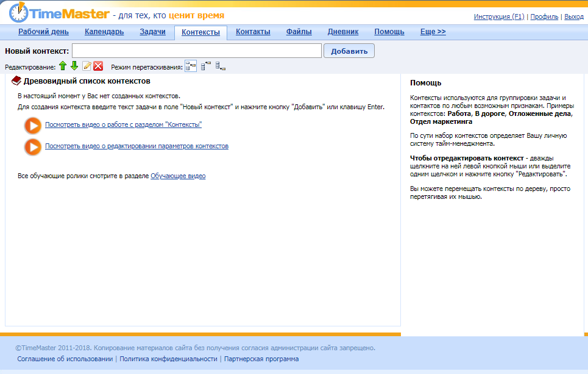Expand the "Еще >>" menu
The width and height of the screenshot is (588, 374).
coord(433,32)
